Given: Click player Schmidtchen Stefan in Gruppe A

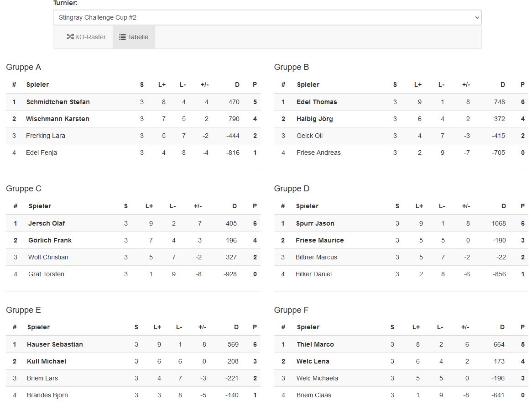Looking at the screenshot, I should pyautogui.click(x=58, y=102).
